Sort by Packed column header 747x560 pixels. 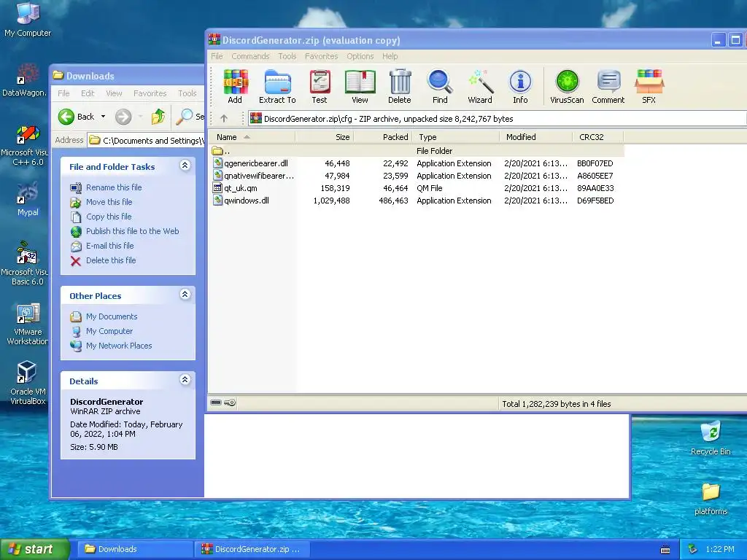pos(383,137)
